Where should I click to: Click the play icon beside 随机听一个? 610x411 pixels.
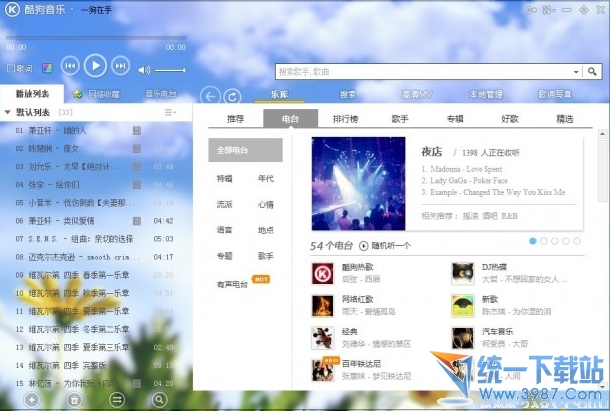click(x=363, y=246)
